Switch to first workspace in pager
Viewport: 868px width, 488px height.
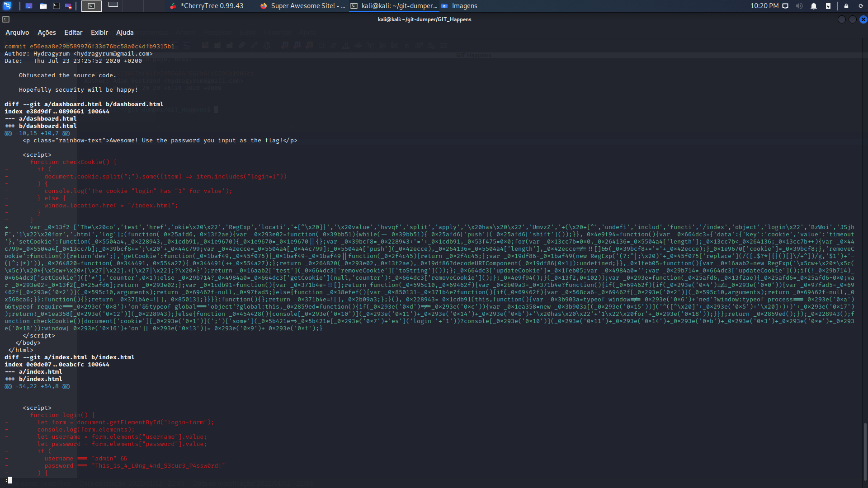[91, 6]
